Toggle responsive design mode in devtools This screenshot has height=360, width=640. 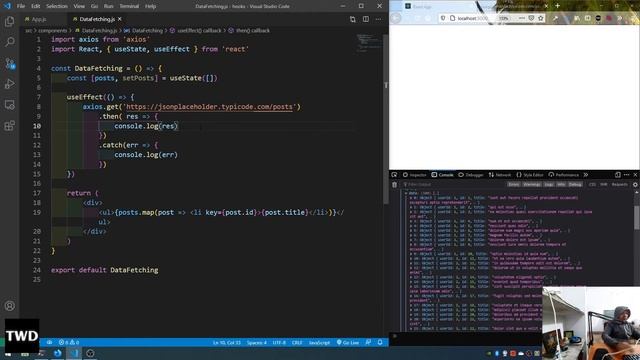[x=618, y=175]
